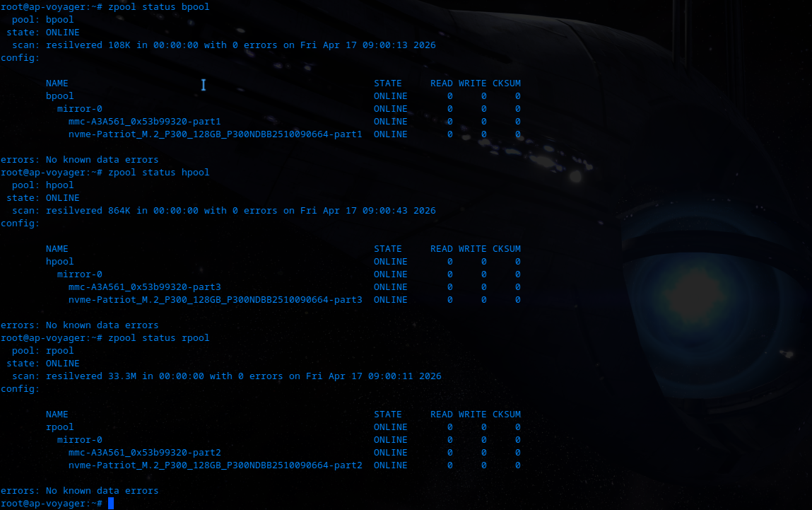This screenshot has width=812, height=510.
Task: Click the 'zpool status rpool' command text
Action: 158,338
